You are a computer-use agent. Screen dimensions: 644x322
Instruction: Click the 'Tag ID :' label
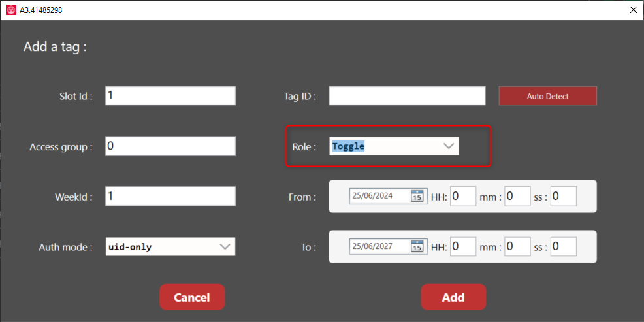300,97
